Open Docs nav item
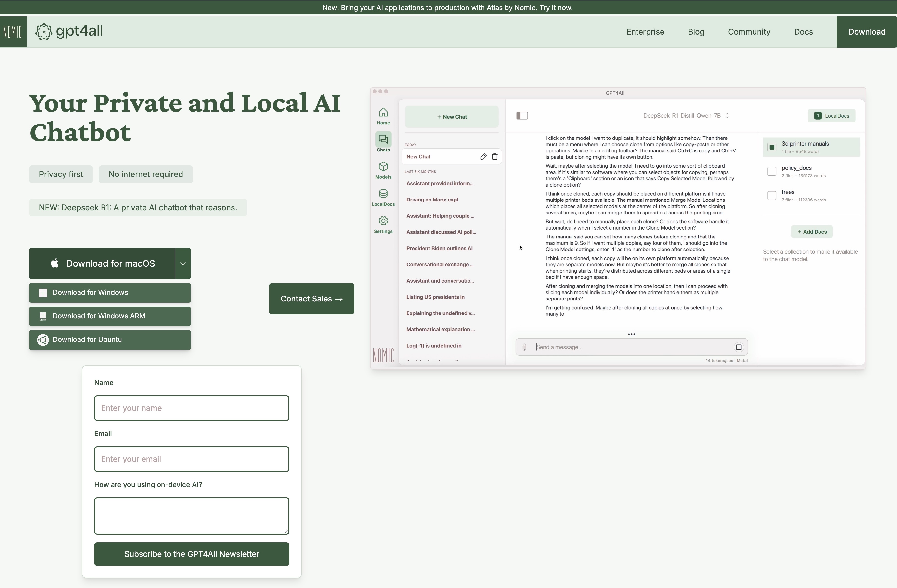The width and height of the screenshot is (897, 588). pyautogui.click(x=803, y=32)
